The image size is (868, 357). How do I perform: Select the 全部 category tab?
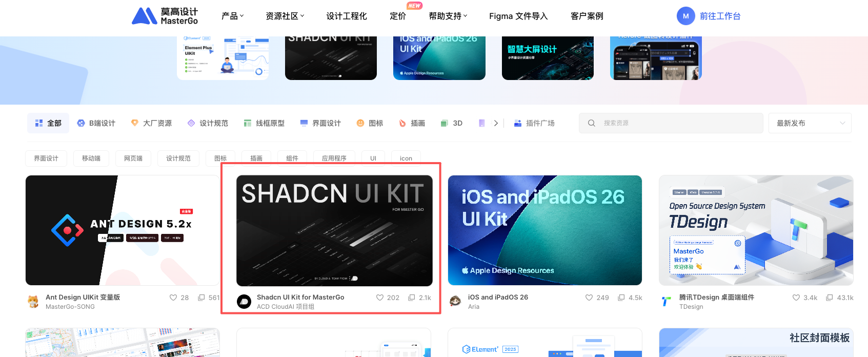[x=48, y=123]
